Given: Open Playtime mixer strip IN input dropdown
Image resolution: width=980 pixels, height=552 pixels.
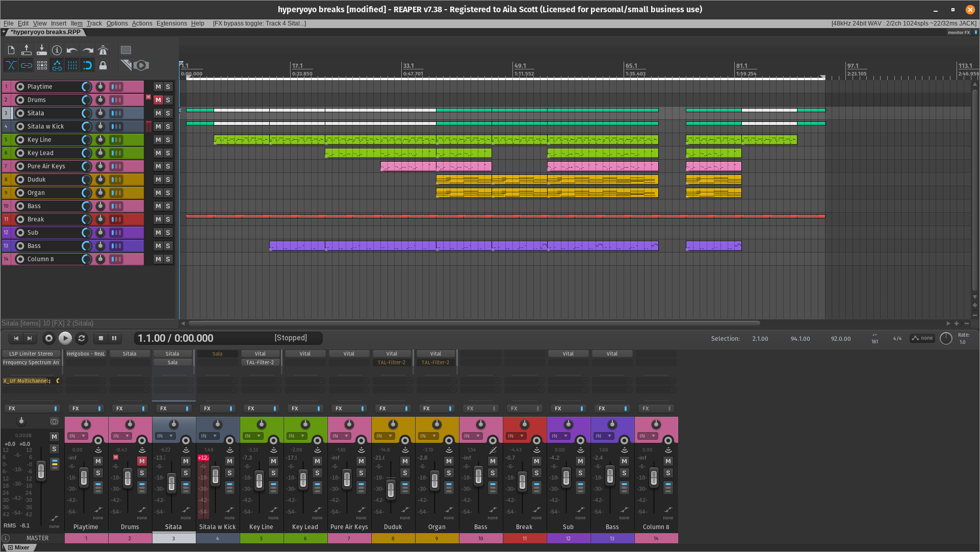Looking at the screenshot, I should [78, 436].
